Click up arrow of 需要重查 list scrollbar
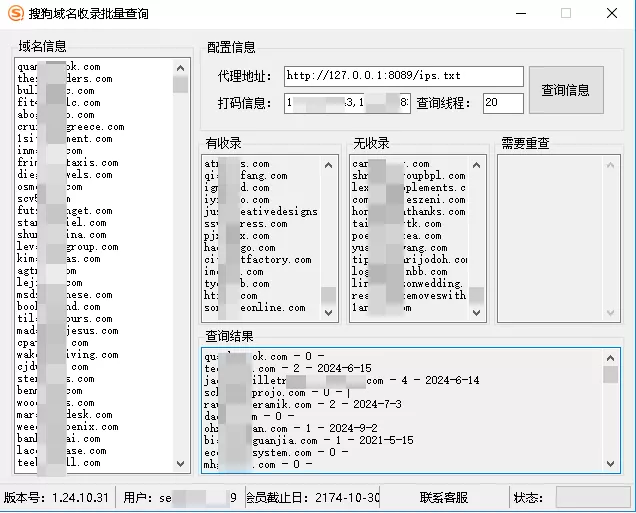The width and height of the screenshot is (636, 513). pyautogui.click(x=610, y=165)
